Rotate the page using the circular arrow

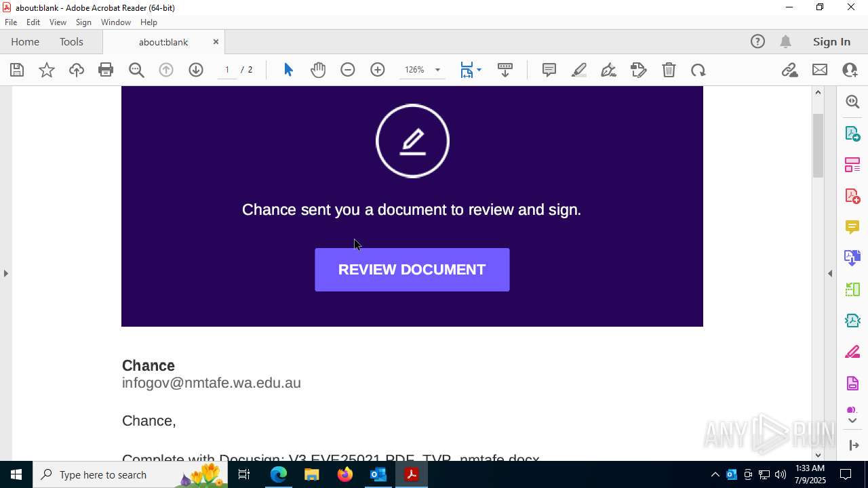pyautogui.click(x=698, y=70)
